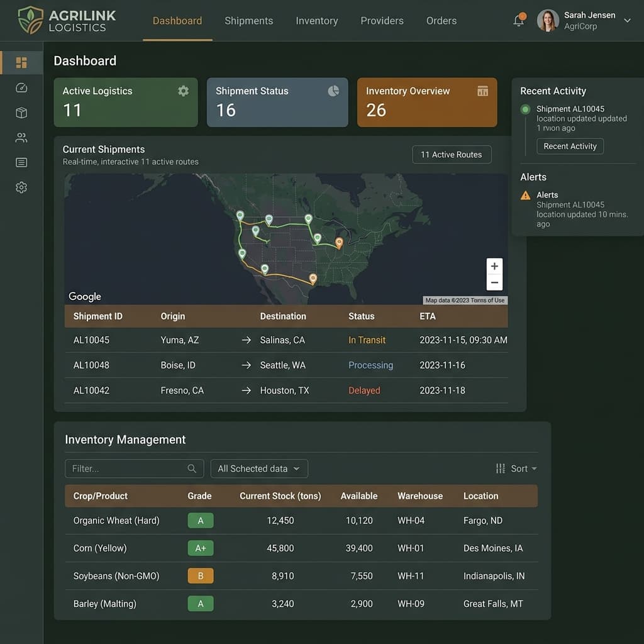
Task: Expand the user account chevron menu
Action: click(x=627, y=21)
